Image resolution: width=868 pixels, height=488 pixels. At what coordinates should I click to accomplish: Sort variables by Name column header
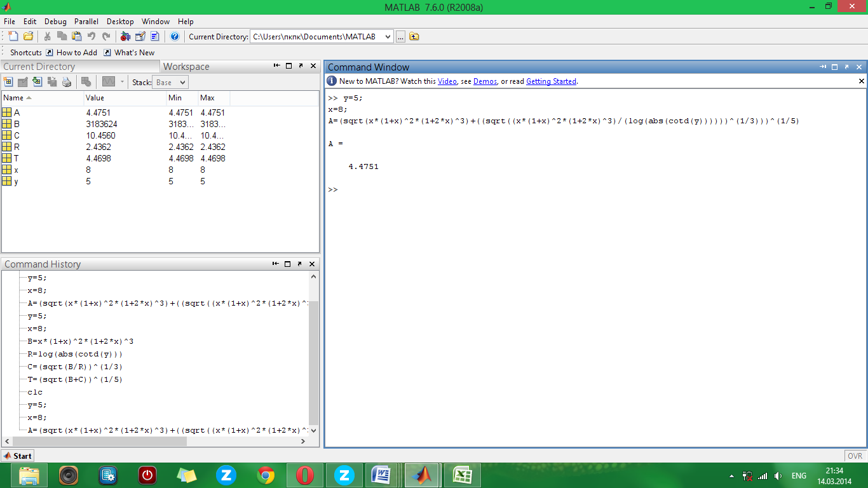(43, 98)
